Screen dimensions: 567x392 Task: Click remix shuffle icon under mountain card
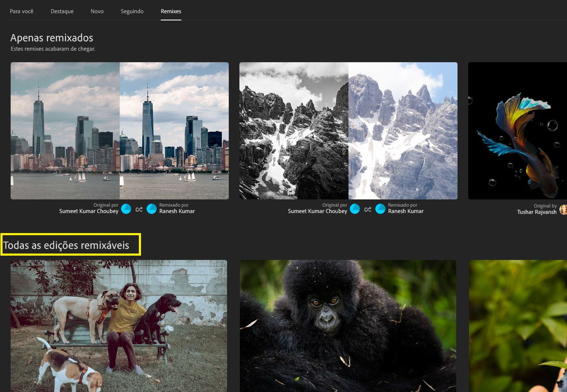(368, 209)
